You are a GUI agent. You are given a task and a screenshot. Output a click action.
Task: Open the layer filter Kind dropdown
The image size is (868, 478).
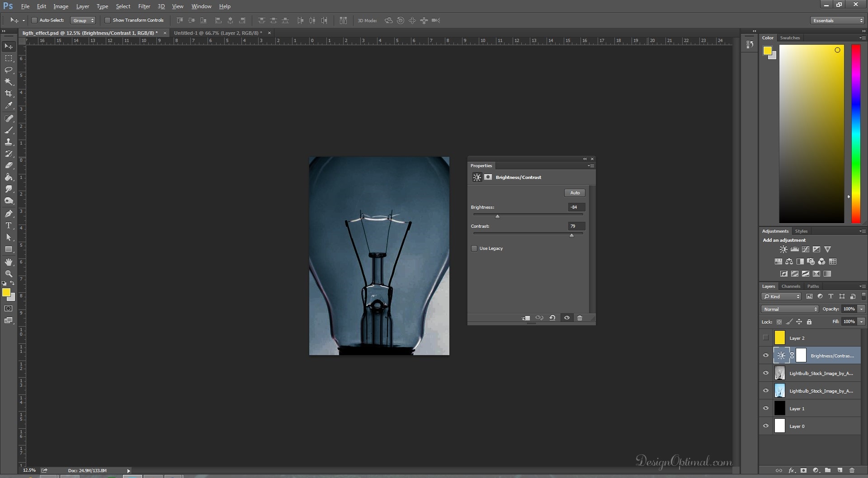[x=782, y=297]
